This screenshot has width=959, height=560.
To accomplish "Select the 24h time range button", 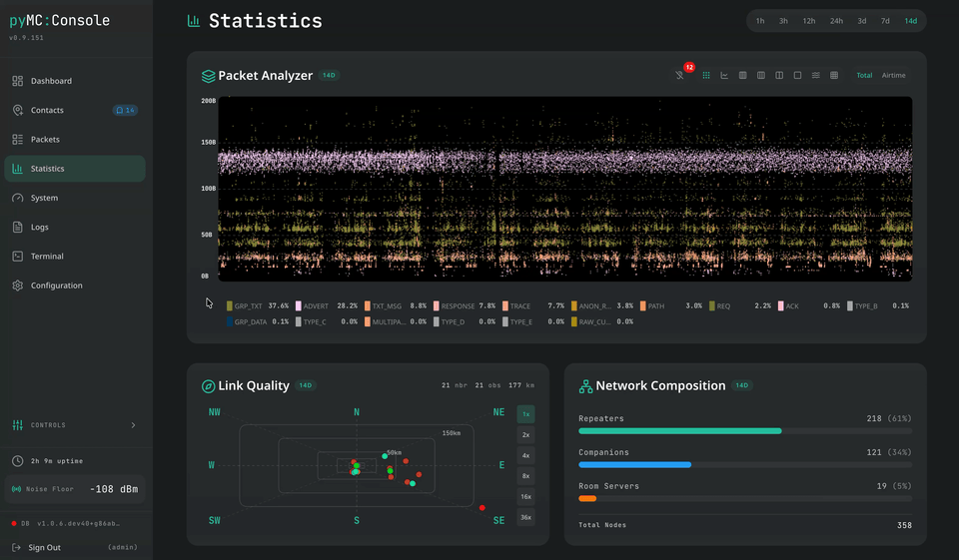I will click(x=836, y=21).
